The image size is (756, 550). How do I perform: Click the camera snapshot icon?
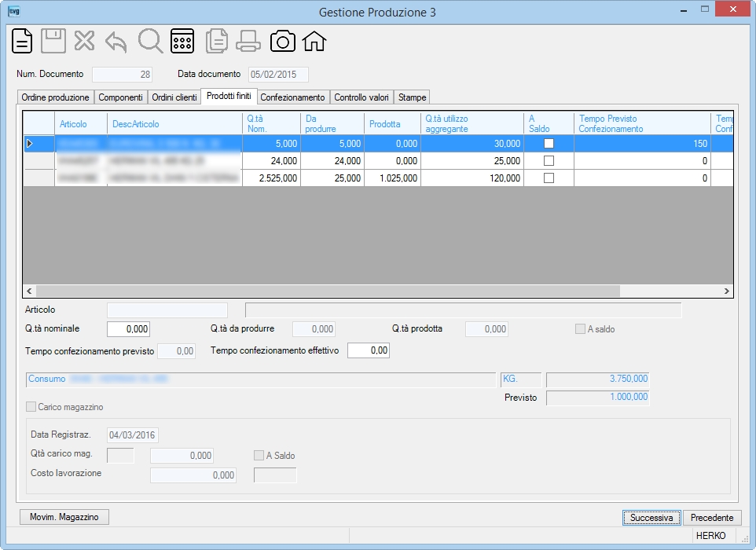(x=283, y=41)
